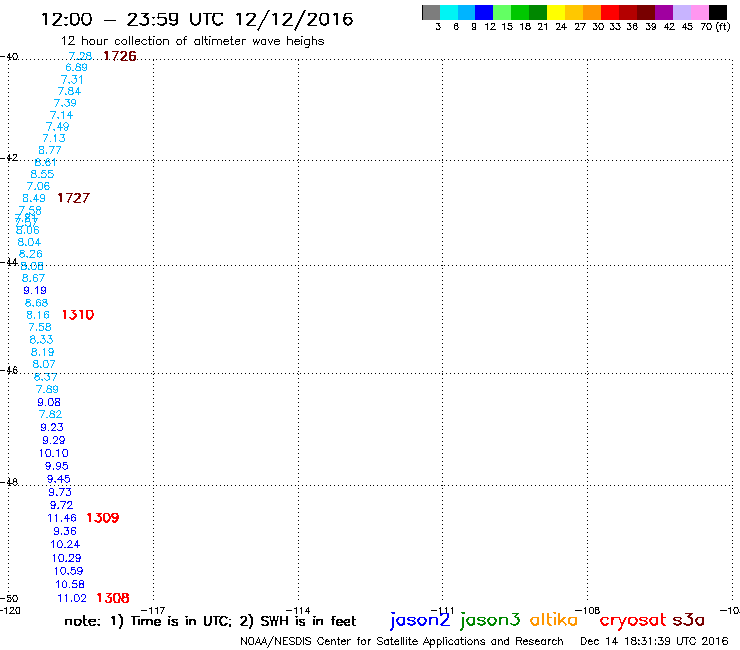This screenshot has height=650, width=740.
Task: Click the wave height value 9.73
Action: pos(60,492)
